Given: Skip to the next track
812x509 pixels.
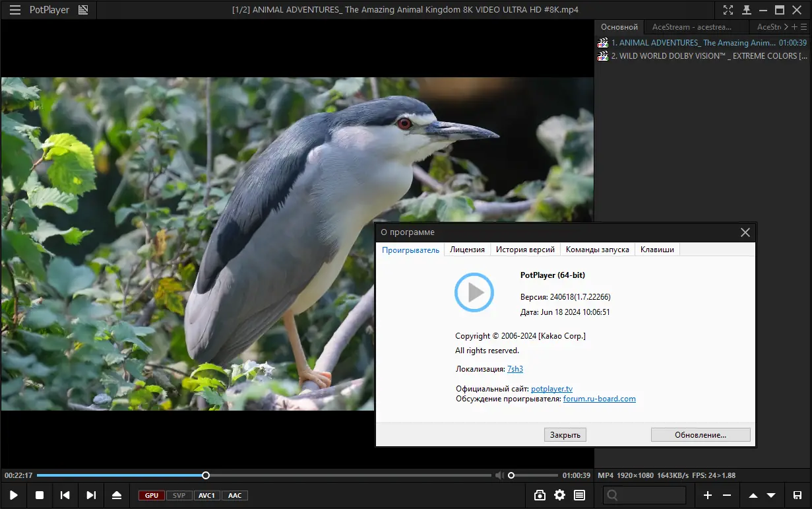Looking at the screenshot, I should click(x=92, y=495).
